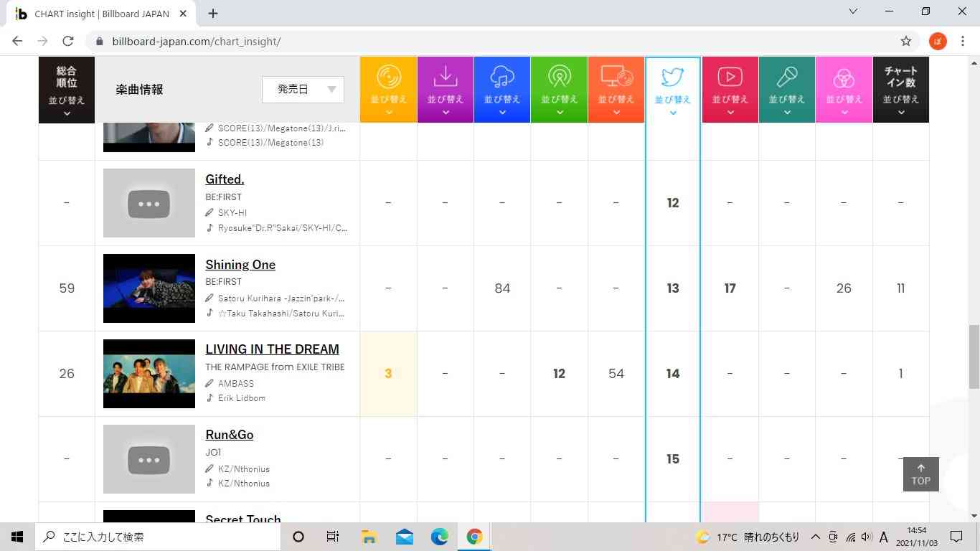
Task: Open the Chrome three-dot menu
Action: 963,41
